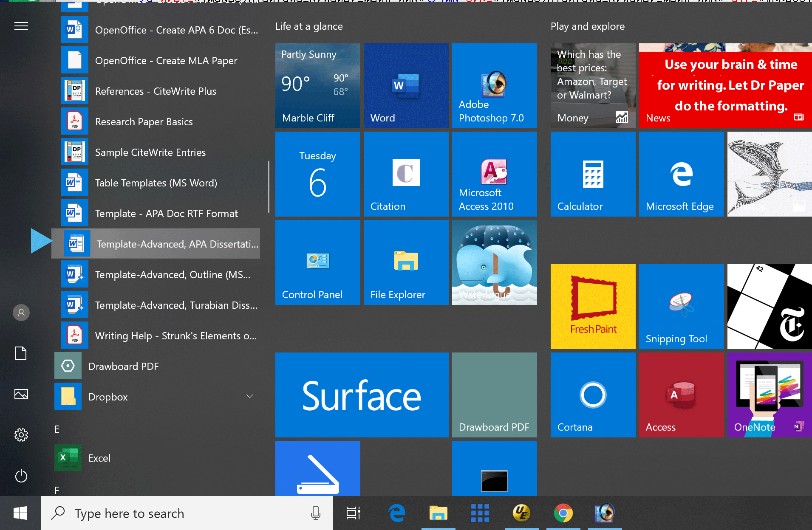Expand the Dropbox folder chevron
Image resolution: width=812 pixels, height=530 pixels.
click(x=250, y=397)
